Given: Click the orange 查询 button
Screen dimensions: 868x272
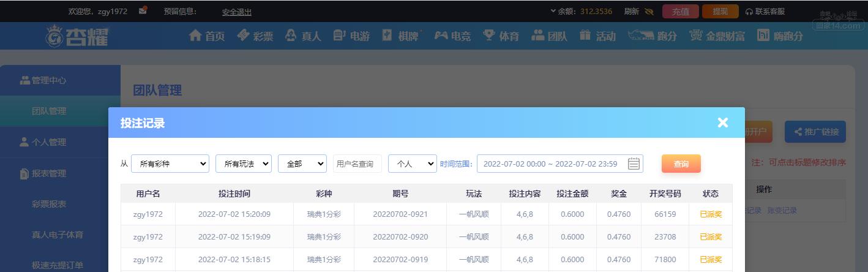Looking at the screenshot, I should click(x=681, y=164).
